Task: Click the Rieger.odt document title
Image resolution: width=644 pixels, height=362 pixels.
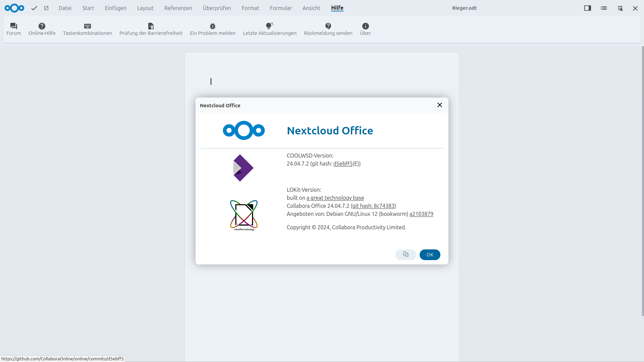Action: pos(464,8)
